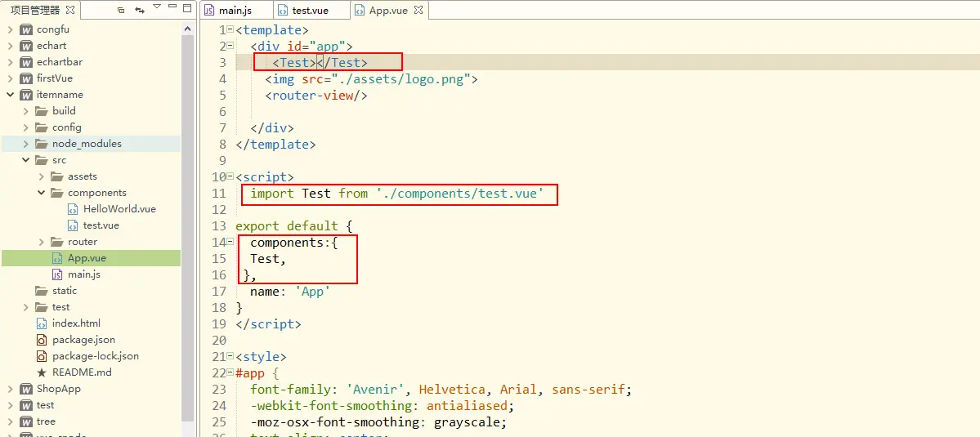
Task: Expand the congfu project node
Action: tap(10, 29)
